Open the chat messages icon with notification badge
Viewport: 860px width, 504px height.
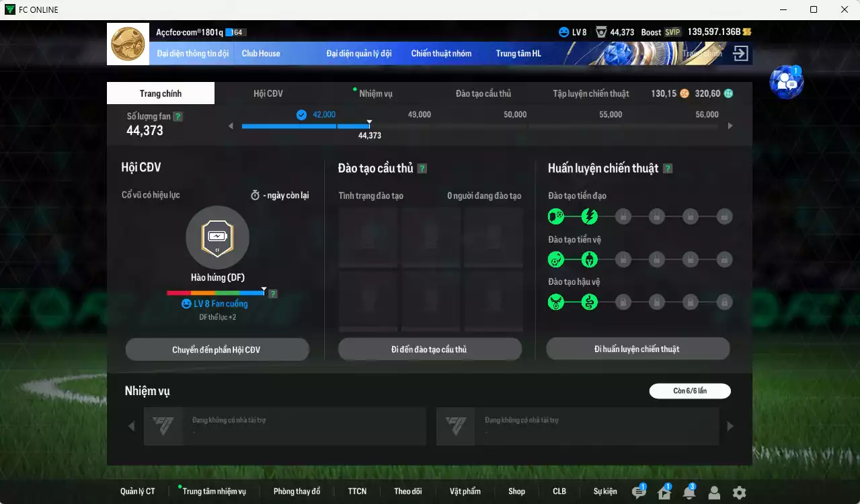pyautogui.click(x=638, y=491)
